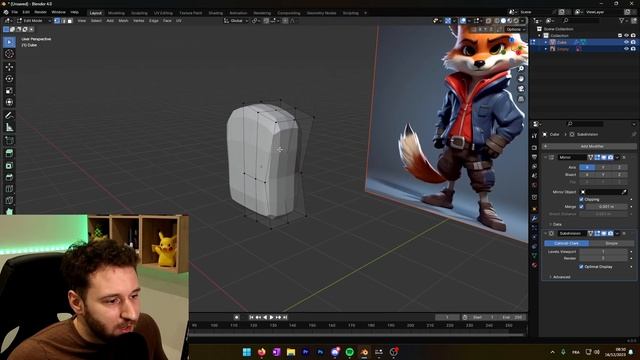
Task: Pick the Rotate tool
Action: [9, 78]
